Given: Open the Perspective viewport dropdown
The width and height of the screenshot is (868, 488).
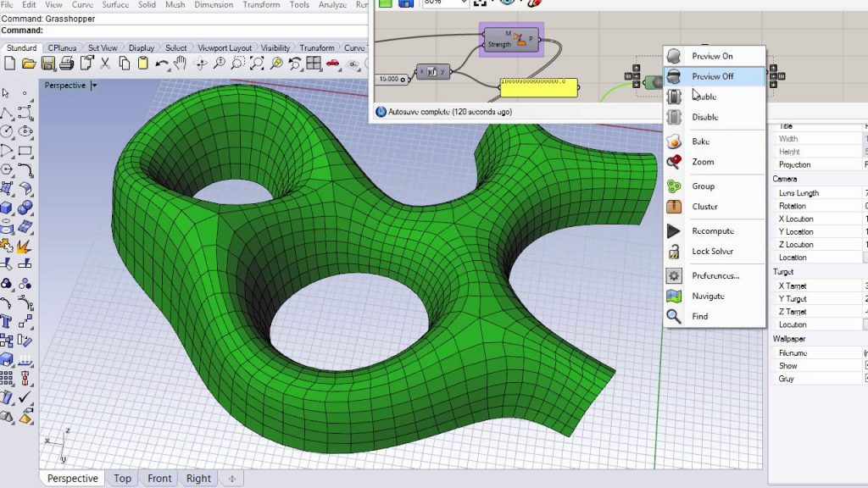Looking at the screenshot, I should [93, 85].
